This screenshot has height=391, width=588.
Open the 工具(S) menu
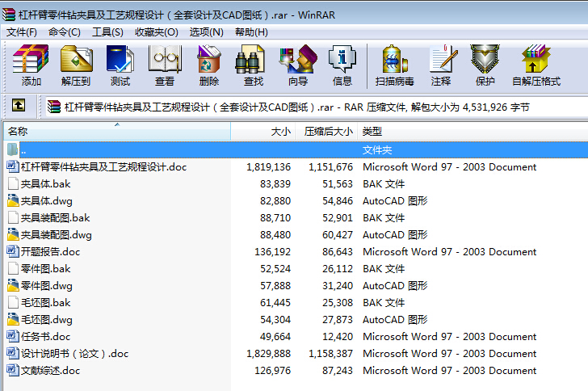[107, 32]
